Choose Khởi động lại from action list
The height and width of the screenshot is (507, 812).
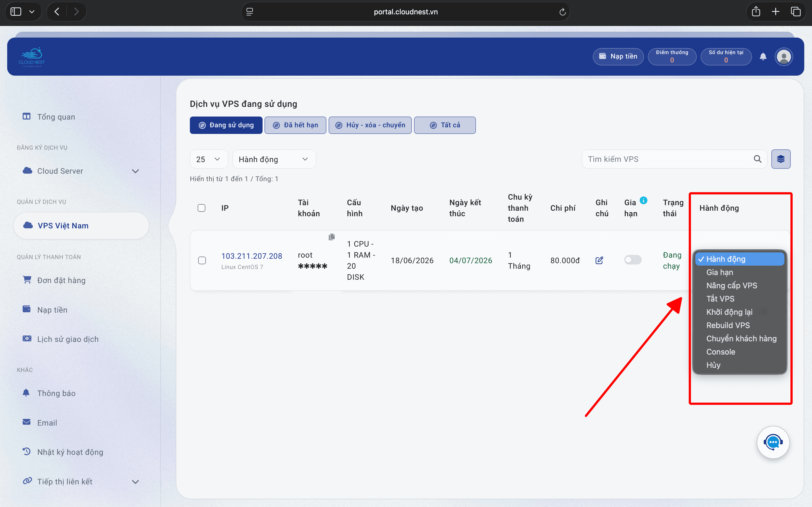[740, 312]
